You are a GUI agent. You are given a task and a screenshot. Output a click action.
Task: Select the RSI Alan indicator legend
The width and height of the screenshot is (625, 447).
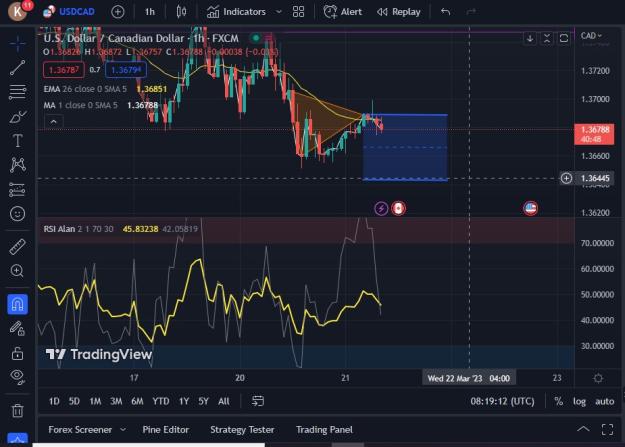tap(79, 229)
